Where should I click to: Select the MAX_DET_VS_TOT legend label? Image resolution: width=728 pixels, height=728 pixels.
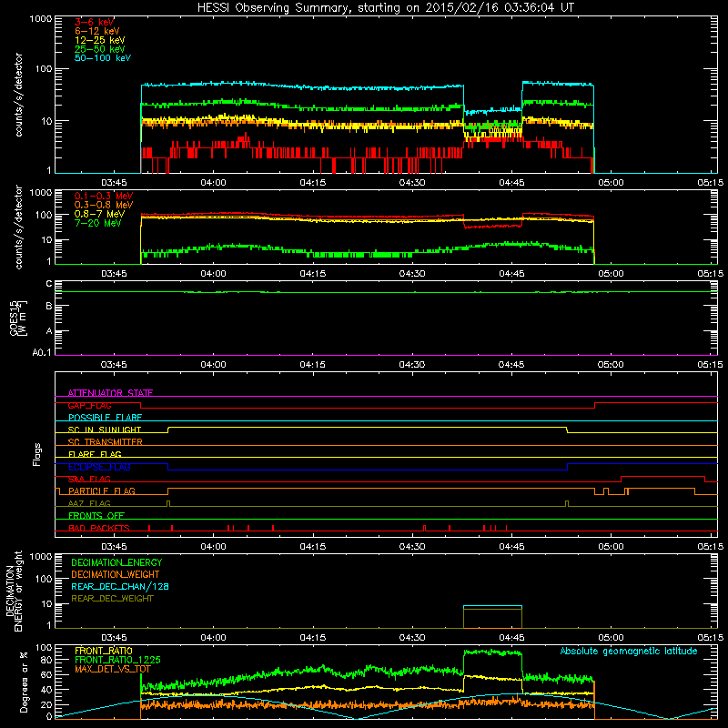click(x=113, y=670)
